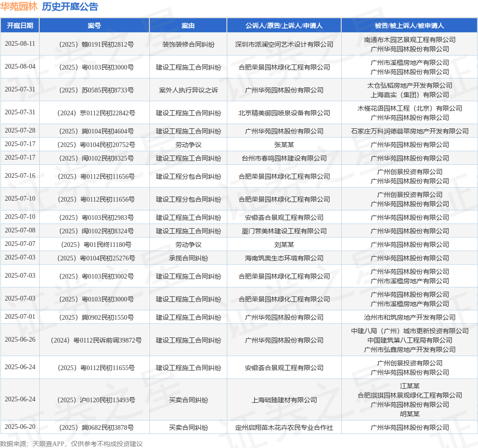Click defendant 太仓弘韬房地产开发有限公司
The height and width of the screenshot is (448, 478).
(x=410, y=85)
